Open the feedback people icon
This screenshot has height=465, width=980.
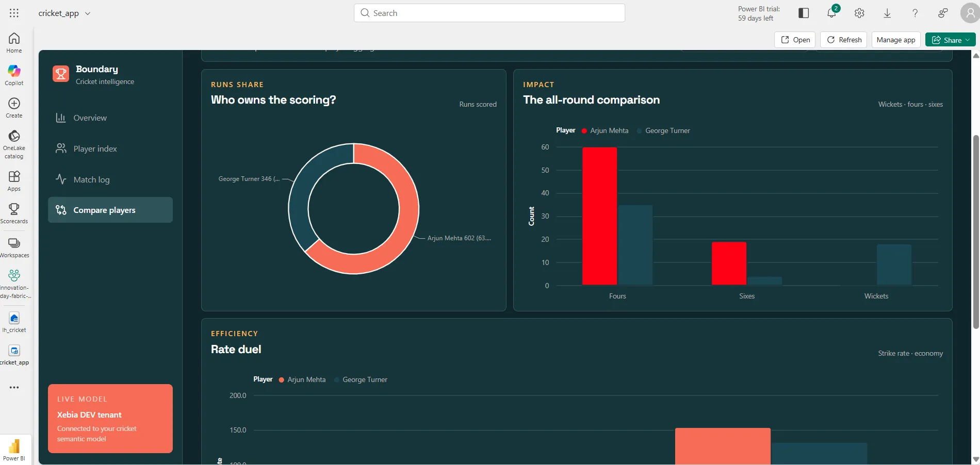coord(943,13)
